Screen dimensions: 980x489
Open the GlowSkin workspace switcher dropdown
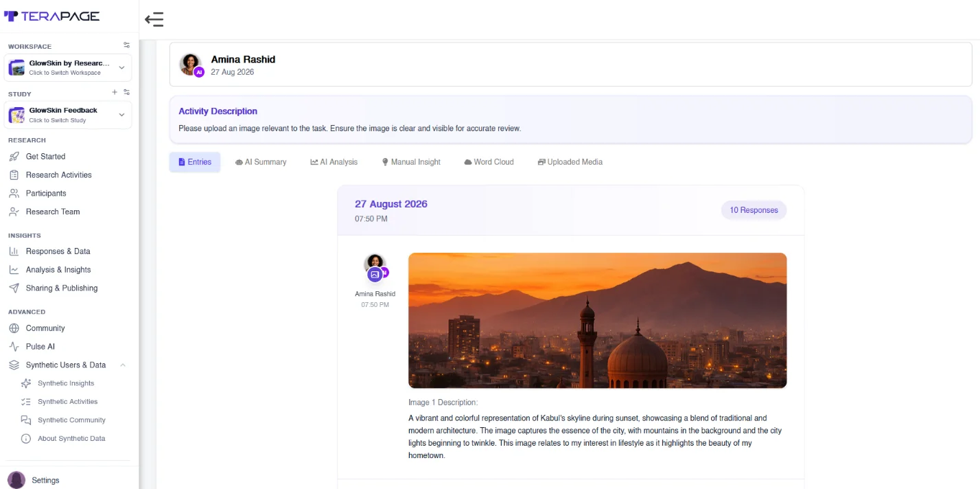[x=68, y=67]
